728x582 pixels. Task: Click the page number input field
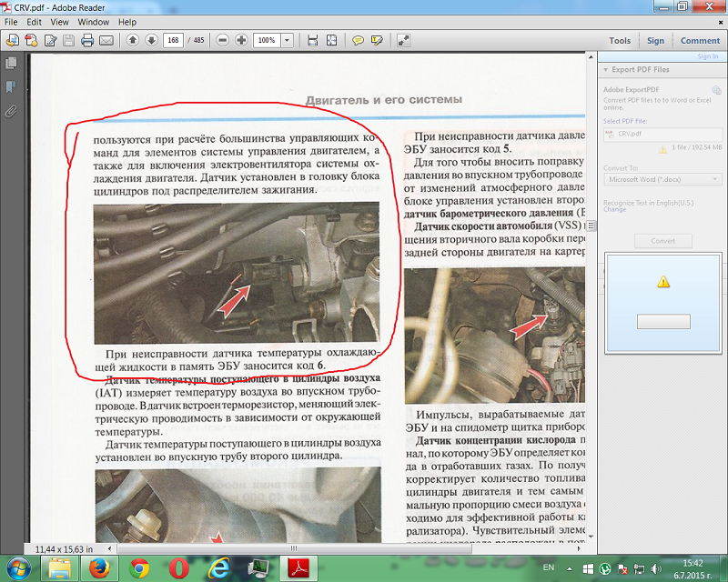173,41
